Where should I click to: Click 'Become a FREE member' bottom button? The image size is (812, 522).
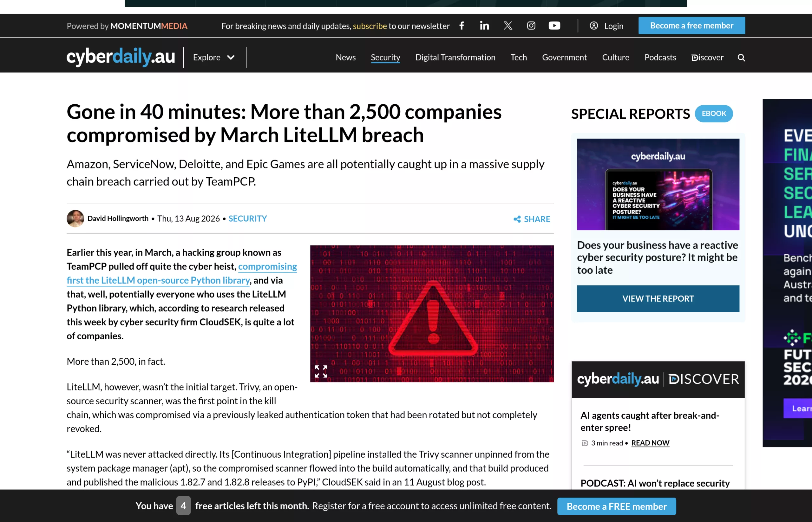[x=616, y=506]
